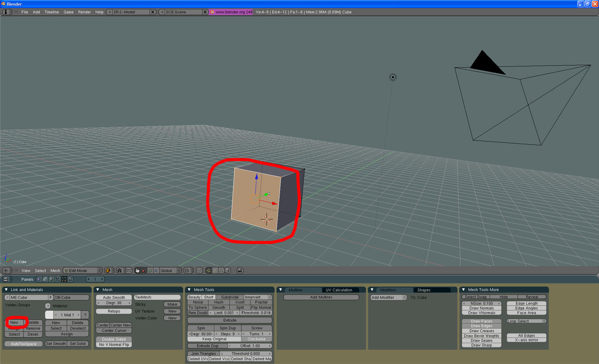Click New under Vertex Groups
The height and width of the screenshot is (364, 599).
14,322
